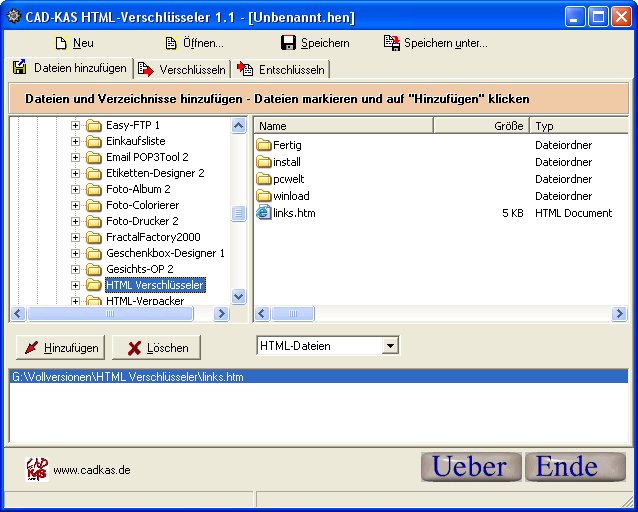Click folder tree vertical scrollbar down arrow

pyautogui.click(x=238, y=296)
